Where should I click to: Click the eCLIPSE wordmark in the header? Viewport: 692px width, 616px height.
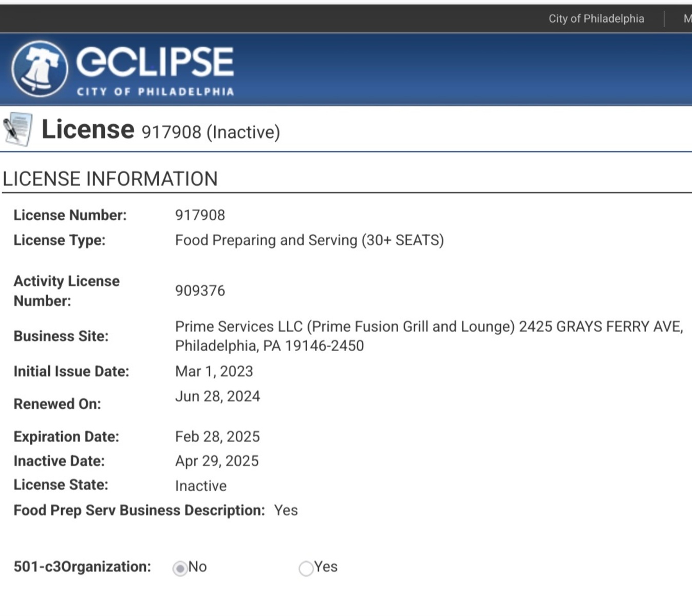(x=155, y=62)
